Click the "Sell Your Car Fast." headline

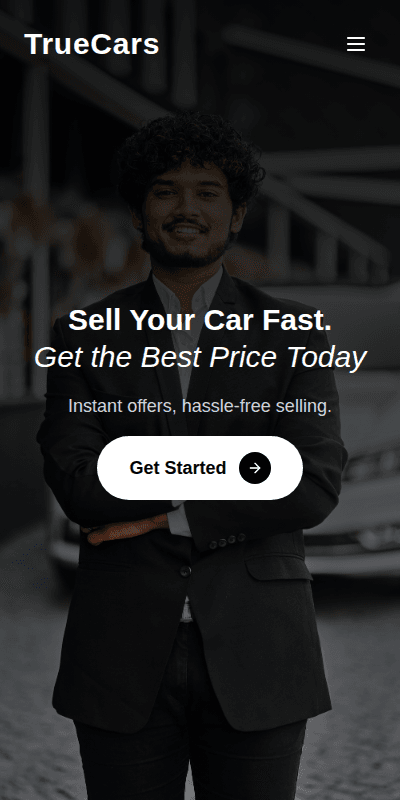[200, 320]
